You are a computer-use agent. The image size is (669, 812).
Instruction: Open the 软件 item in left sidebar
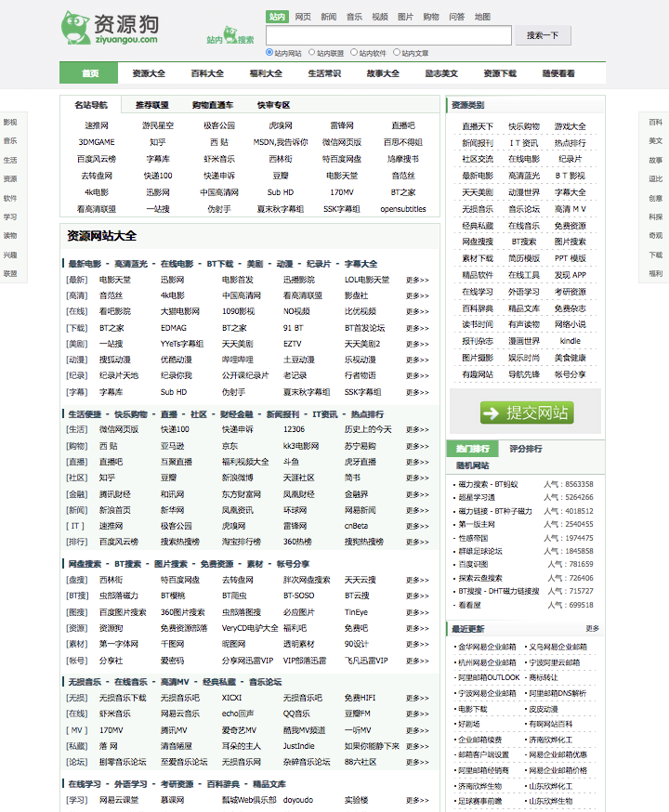coord(10,198)
